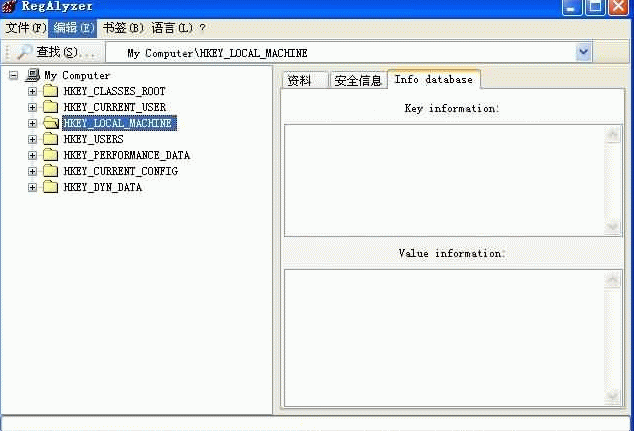Screen dimensions: 634x431
Task: Maximize the RegAlyzer window
Action: click(x=595, y=6)
